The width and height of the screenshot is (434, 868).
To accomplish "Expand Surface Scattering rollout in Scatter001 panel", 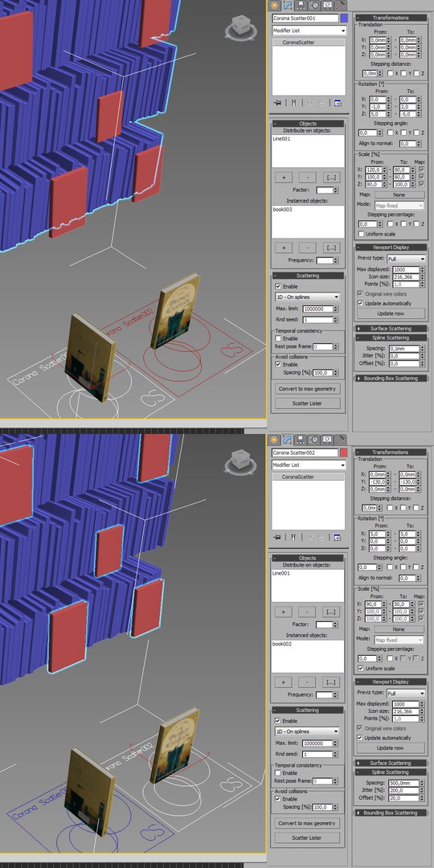I will coord(391,328).
